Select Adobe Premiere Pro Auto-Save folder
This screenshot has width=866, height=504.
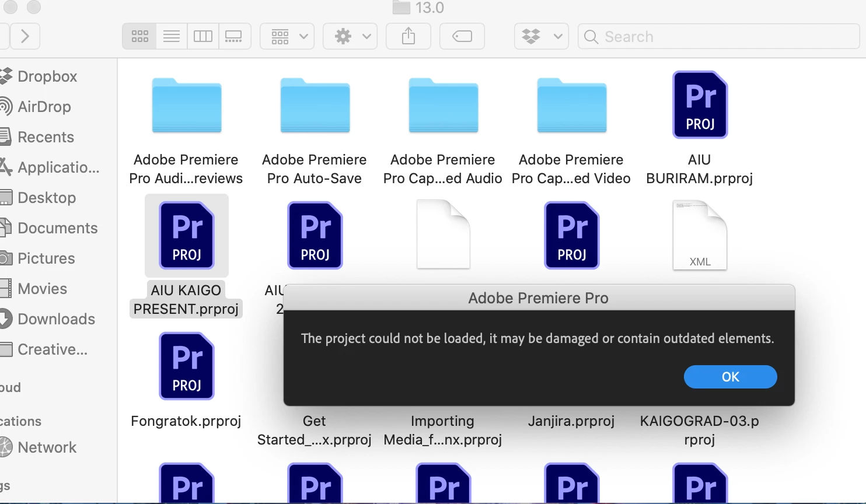click(x=315, y=106)
